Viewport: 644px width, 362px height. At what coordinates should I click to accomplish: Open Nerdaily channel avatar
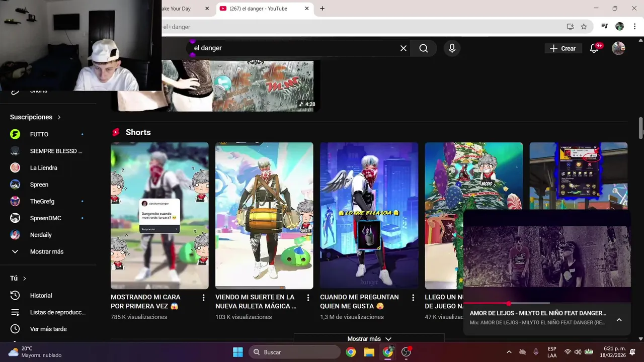(15, 235)
